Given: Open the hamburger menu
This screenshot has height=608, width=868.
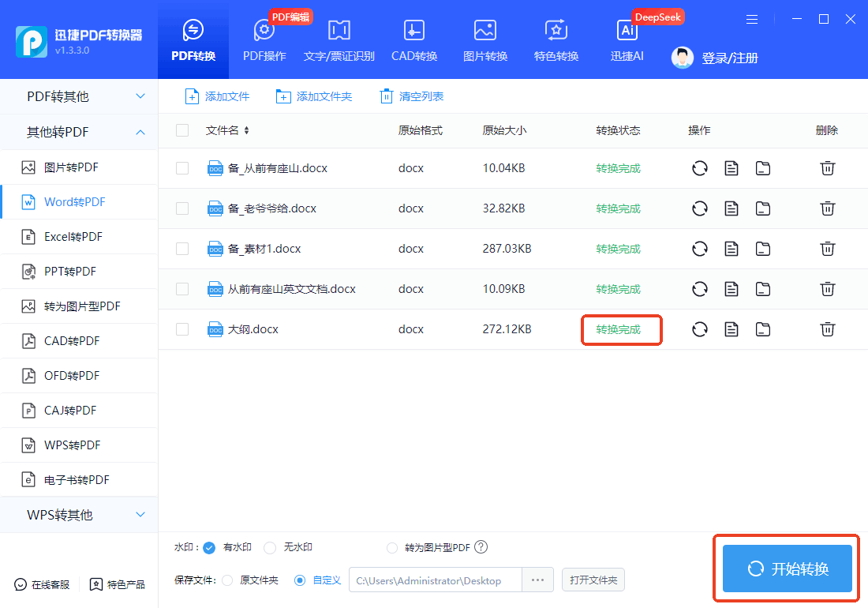Looking at the screenshot, I should (x=751, y=19).
